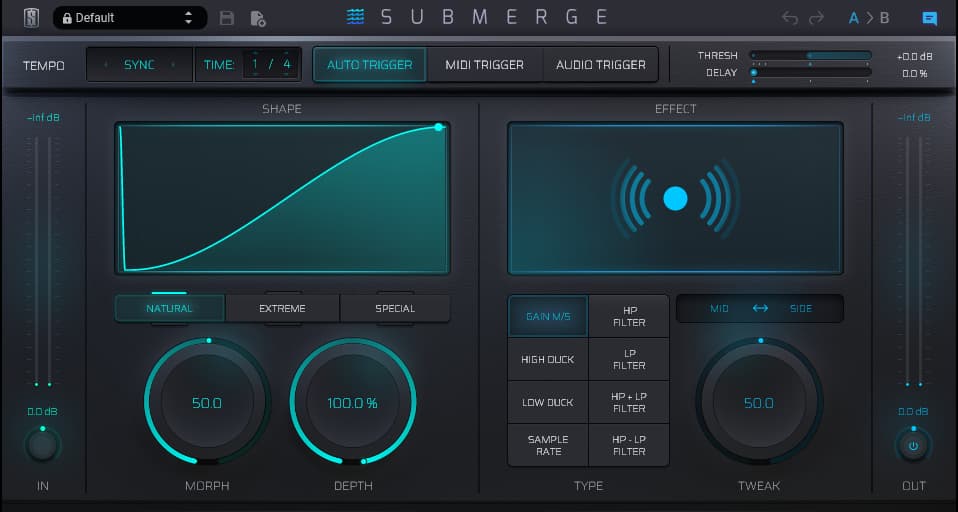Image resolution: width=958 pixels, height=512 pixels.
Task: Choose the EXTREME shape category
Action: (x=282, y=309)
